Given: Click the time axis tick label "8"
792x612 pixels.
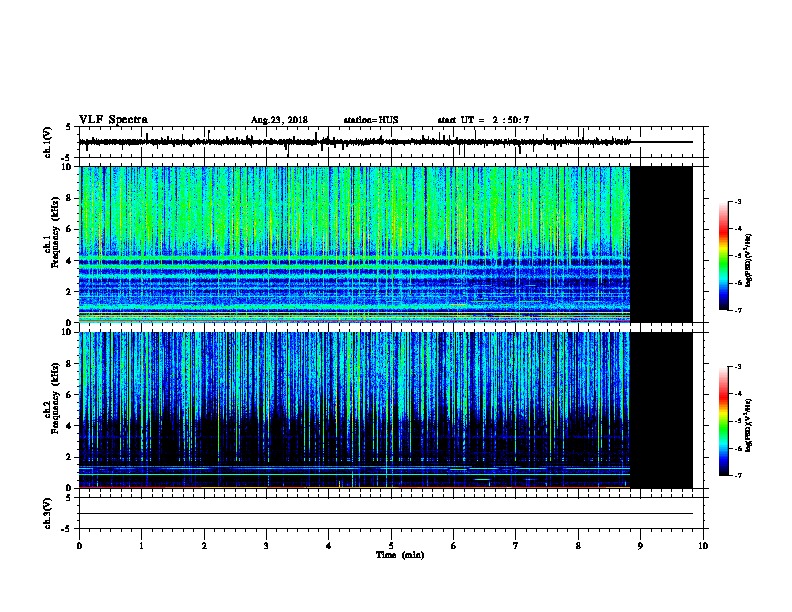Looking at the screenshot, I should [x=578, y=546].
